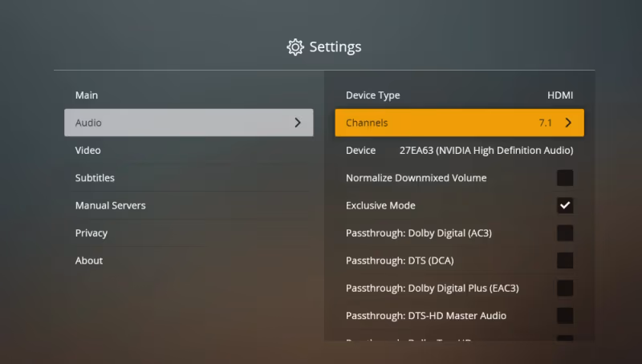Uncheck the Exclusive Mode checkbox
Viewport: 642px width, 364px height.
[x=565, y=205]
